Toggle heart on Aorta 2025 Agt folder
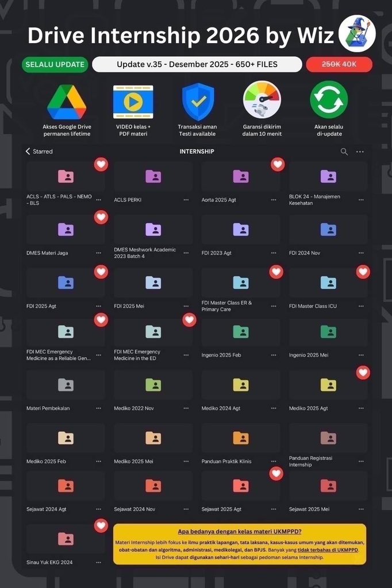The height and width of the screenshot is (588, 392). (x=278, y=164)
